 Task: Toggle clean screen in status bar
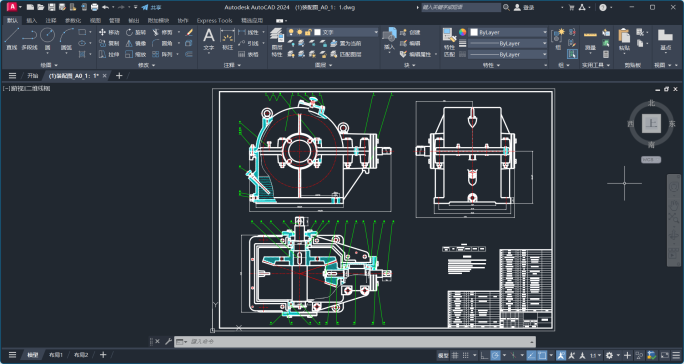click(x=665, y=355)
